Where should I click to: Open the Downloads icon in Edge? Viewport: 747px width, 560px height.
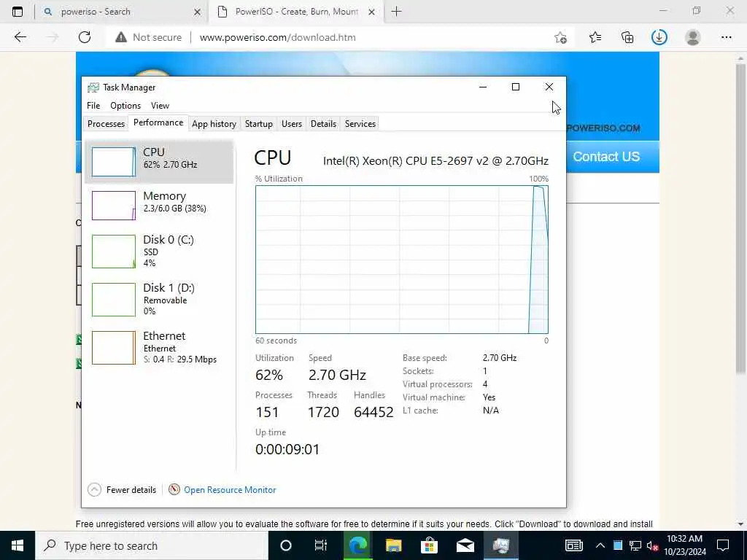point(659,37)
